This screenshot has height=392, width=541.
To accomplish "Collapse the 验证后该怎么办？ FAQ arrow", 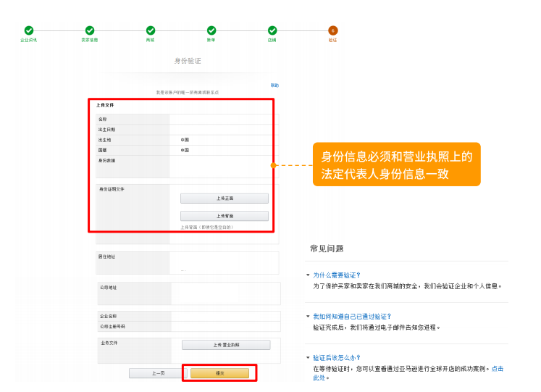I will [308, 358].
